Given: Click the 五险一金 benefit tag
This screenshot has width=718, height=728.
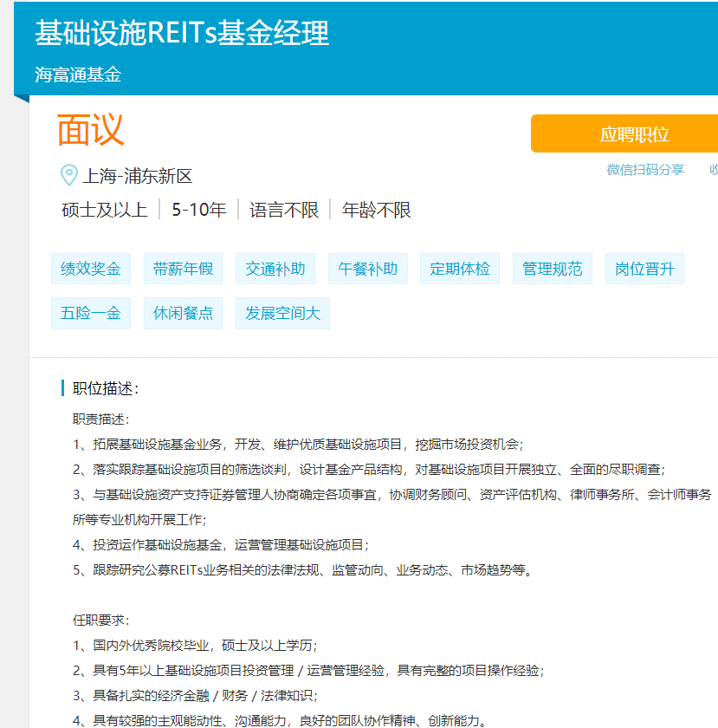Looking at the screenshot, I should (90, 313).
